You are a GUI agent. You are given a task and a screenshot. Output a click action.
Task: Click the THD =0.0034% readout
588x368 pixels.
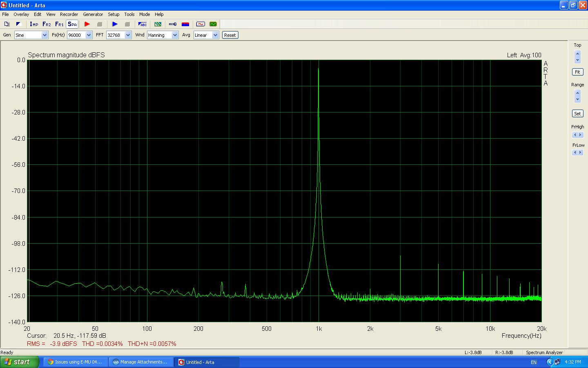[102, 344]
